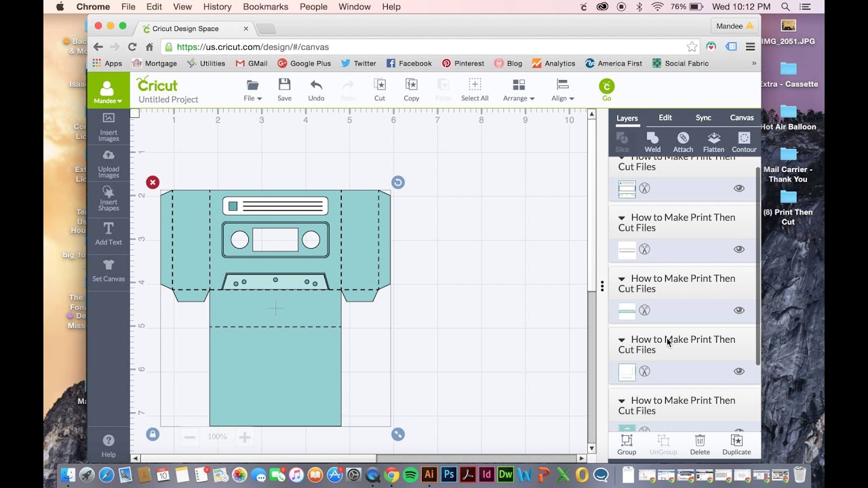Image resolution: width=868 pixels, height=488 pixels.
Task: Duplicate the selected layer
Action: click(x=736, y=445)
